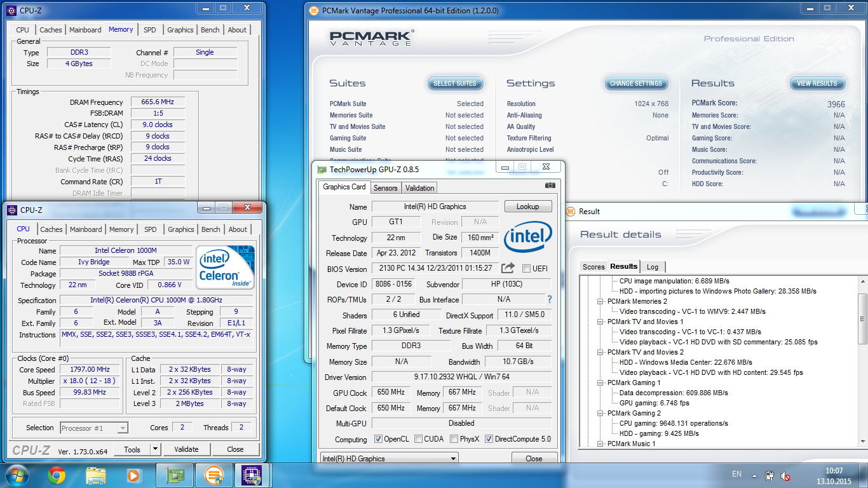Toggle the CUDA checkbox
Screen dimensions: 868x488
418,439
